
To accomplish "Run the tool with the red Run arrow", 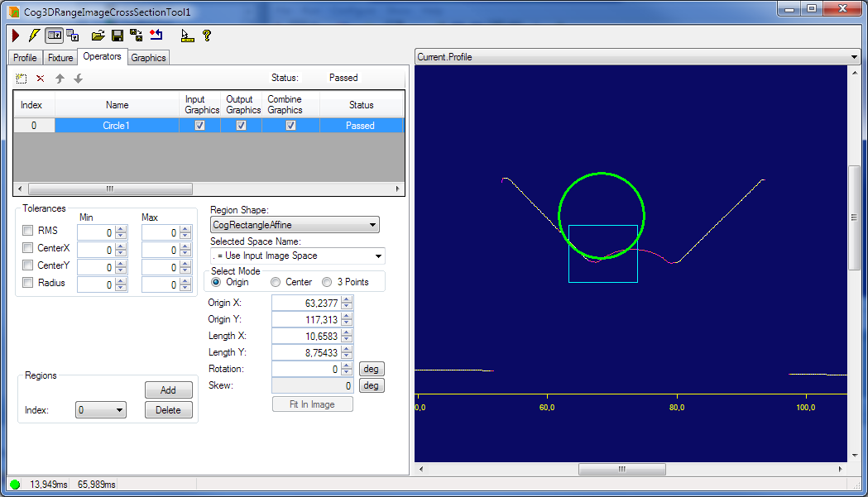I will coord(14,35).
